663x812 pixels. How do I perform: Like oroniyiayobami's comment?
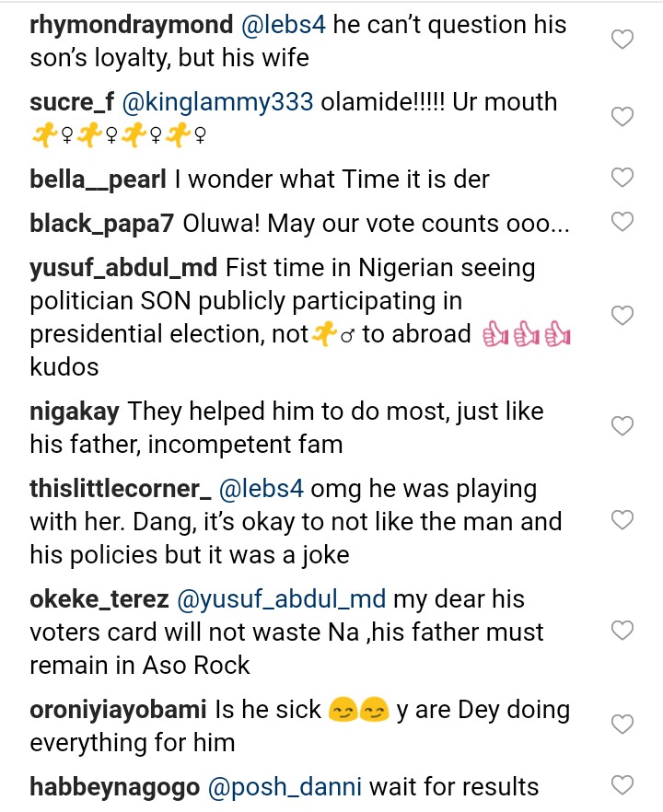click(x=622, y=725)
